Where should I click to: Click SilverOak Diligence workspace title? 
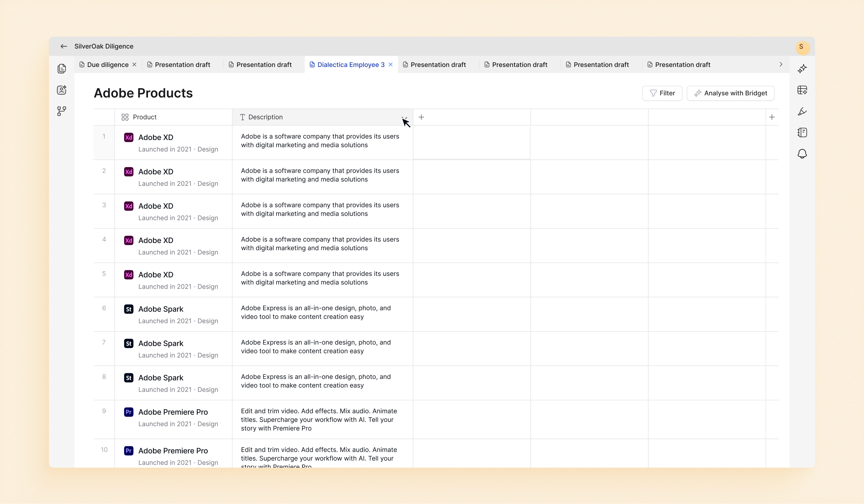click(104, 46)
